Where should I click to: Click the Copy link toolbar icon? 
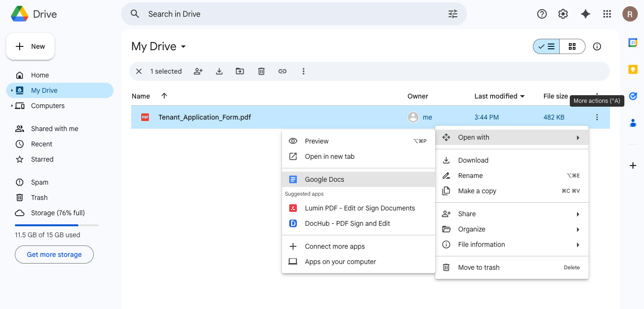(x=282, y=71)
